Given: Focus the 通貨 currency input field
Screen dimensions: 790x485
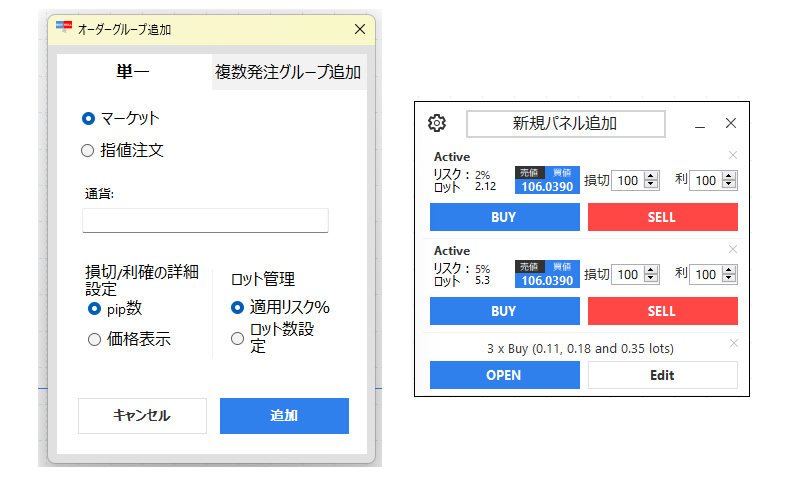Looking at the screenshot, I should pos(205,220).
